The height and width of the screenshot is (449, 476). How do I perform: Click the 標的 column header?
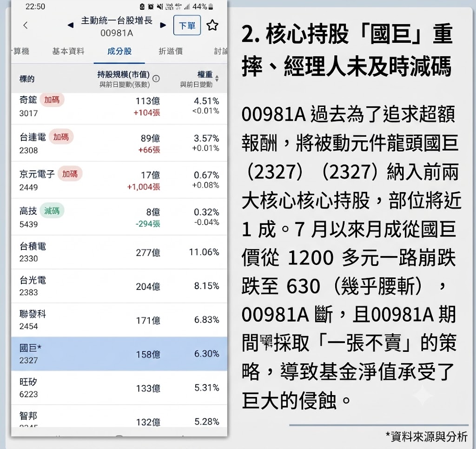point(26,79)
